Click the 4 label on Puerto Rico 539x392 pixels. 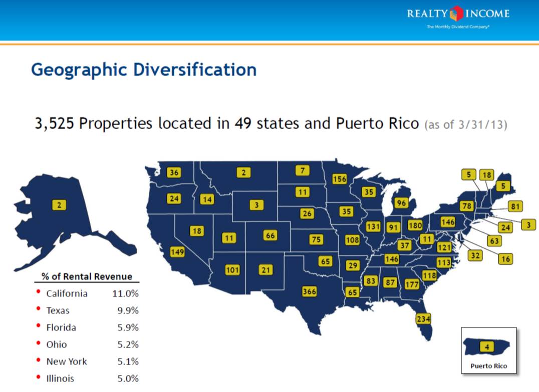click(486, 346)
